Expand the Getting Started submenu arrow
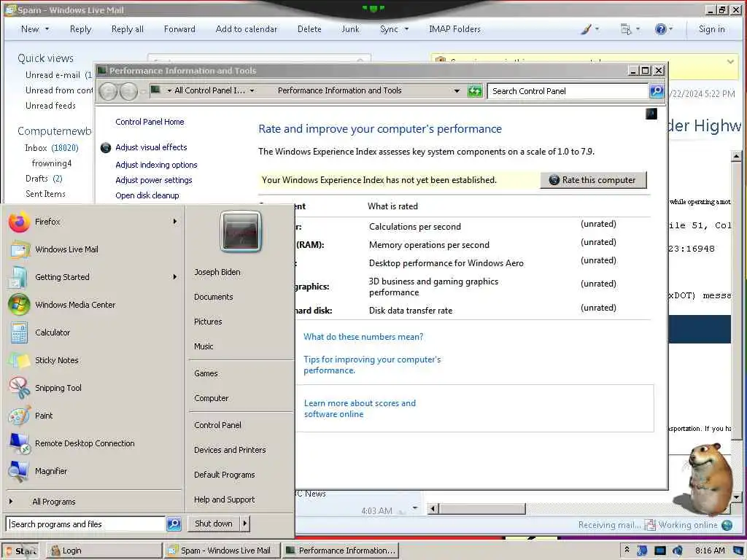The height and width of the screenshot is (560, 747). pos(175,276)
